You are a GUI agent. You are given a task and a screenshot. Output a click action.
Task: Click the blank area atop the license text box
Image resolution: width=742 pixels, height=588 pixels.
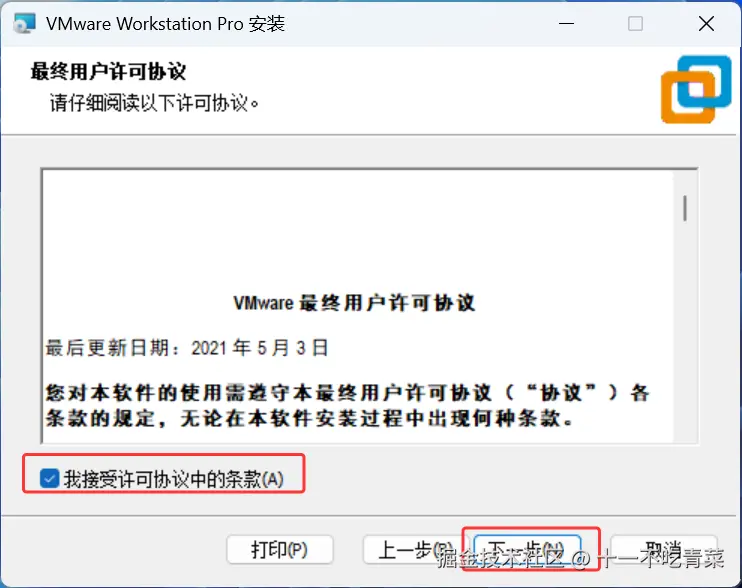coord(358,227)
